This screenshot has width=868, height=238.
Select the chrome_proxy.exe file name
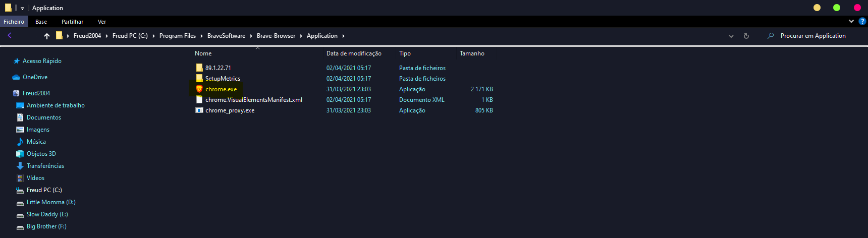point(230,110)
